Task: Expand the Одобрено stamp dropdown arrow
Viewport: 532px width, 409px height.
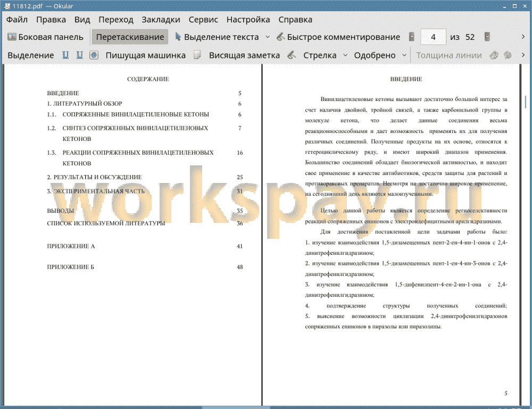Action: coord(404,55)
